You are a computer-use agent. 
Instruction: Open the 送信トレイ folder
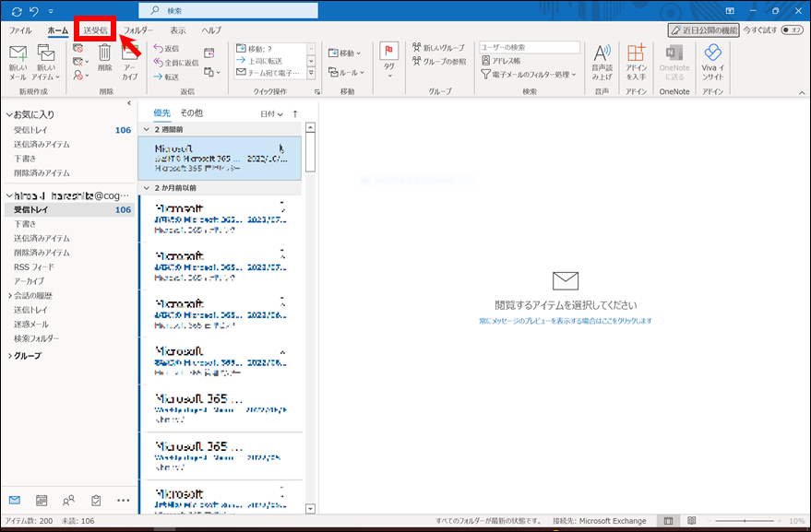pyautogui.click(x=30, y=310)
